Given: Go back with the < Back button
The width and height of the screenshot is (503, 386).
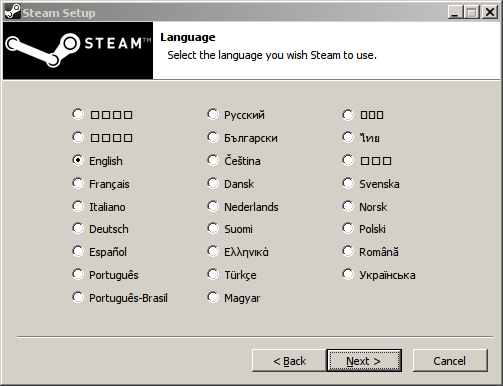Looking at the screenshot, I should 289,361.
